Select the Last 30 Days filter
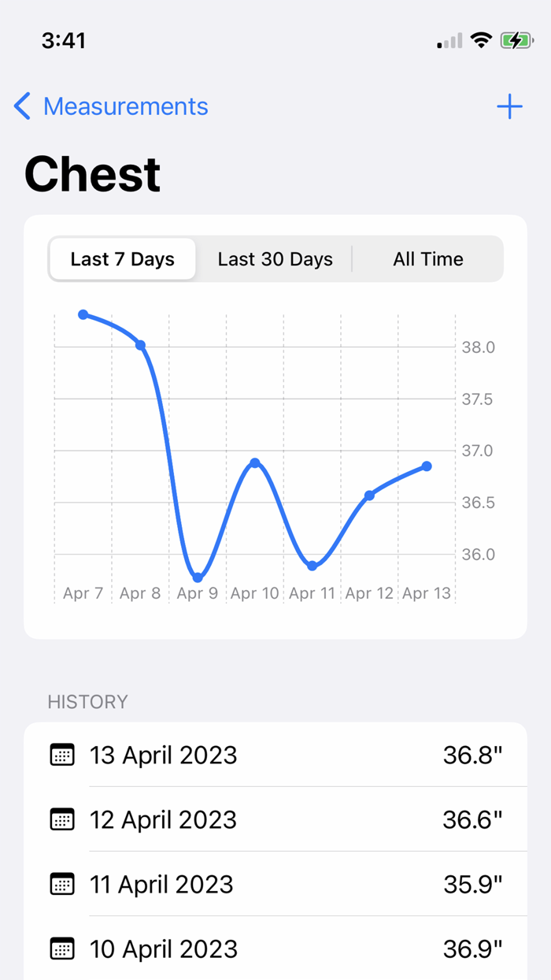 tap(275, 258)
